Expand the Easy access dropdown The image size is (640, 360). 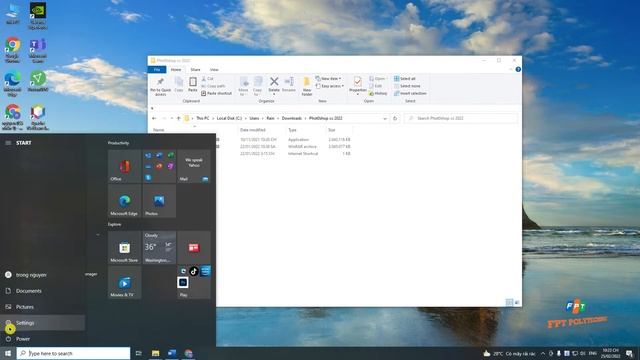pos(330,86)
